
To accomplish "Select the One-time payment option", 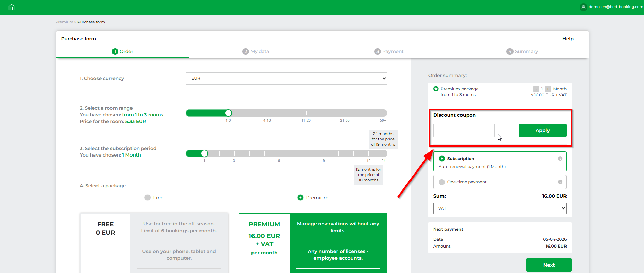I will 442,182.
